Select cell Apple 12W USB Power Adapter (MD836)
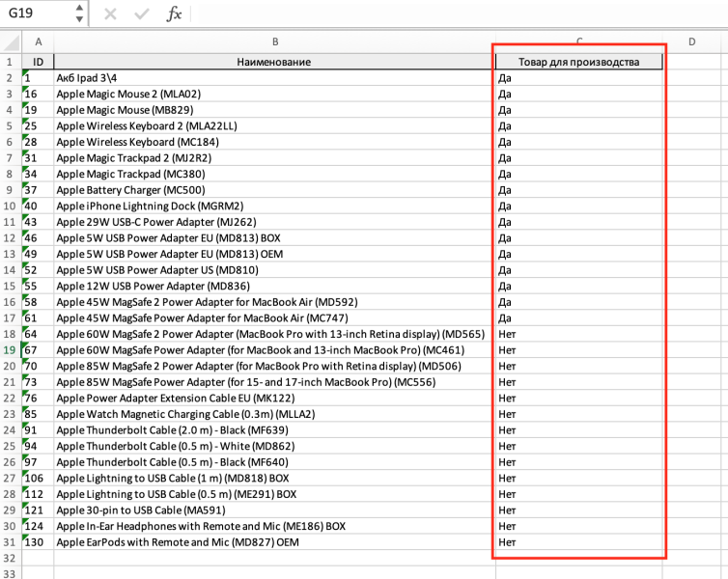This screenshot has width=728, height=579. pyautogui.click(x=275, y=286)
